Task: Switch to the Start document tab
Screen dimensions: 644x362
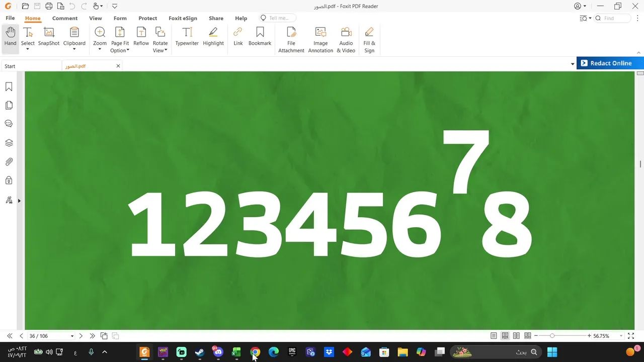Action: click(31, 66)
